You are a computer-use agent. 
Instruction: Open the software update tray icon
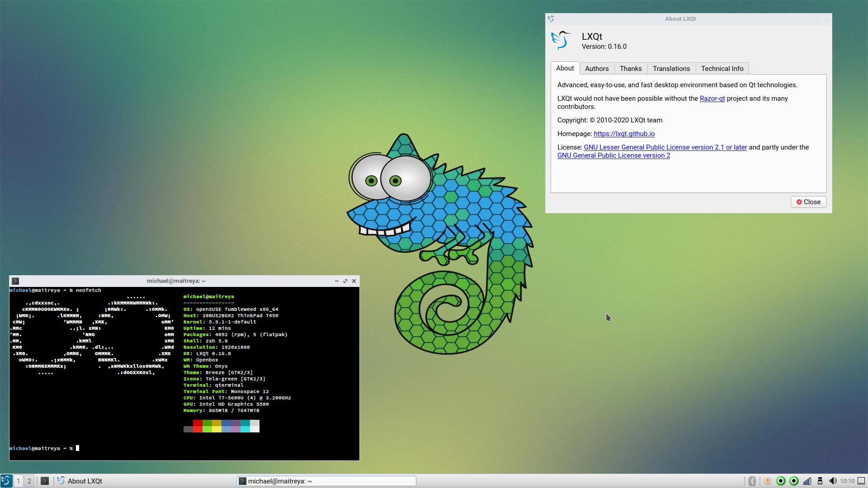click(x=767, y=481)
